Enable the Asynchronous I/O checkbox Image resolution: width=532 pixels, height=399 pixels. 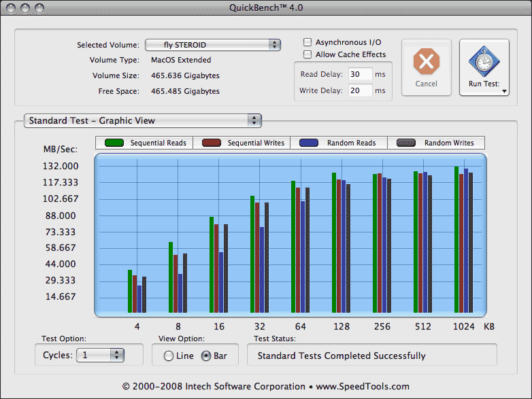click(307, 42)
